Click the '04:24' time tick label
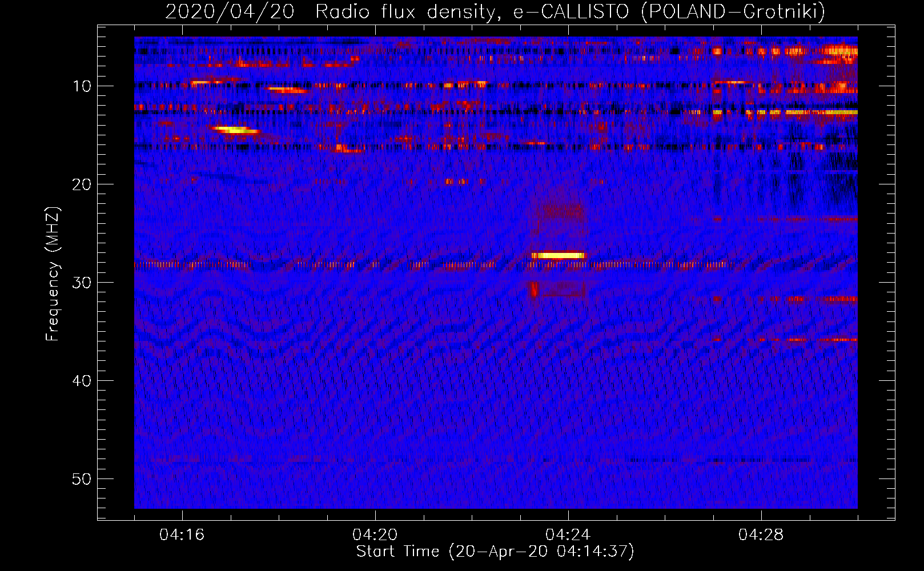Viewport: 924px width, 571px height. click(x=568, y=534)
